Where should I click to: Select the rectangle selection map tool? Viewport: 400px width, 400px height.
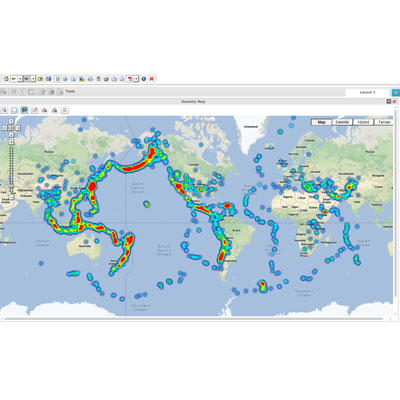click(x=14, y=110)
